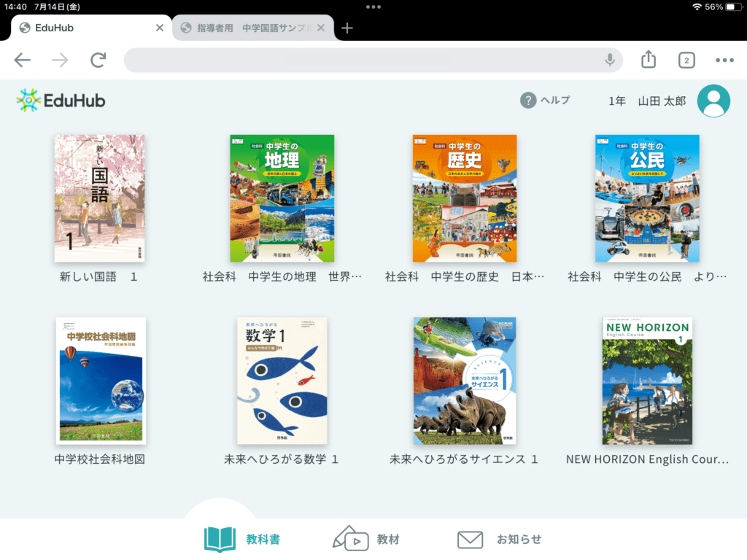Open the 新しい国語 1 textbook cover

(x=99, y=198)
